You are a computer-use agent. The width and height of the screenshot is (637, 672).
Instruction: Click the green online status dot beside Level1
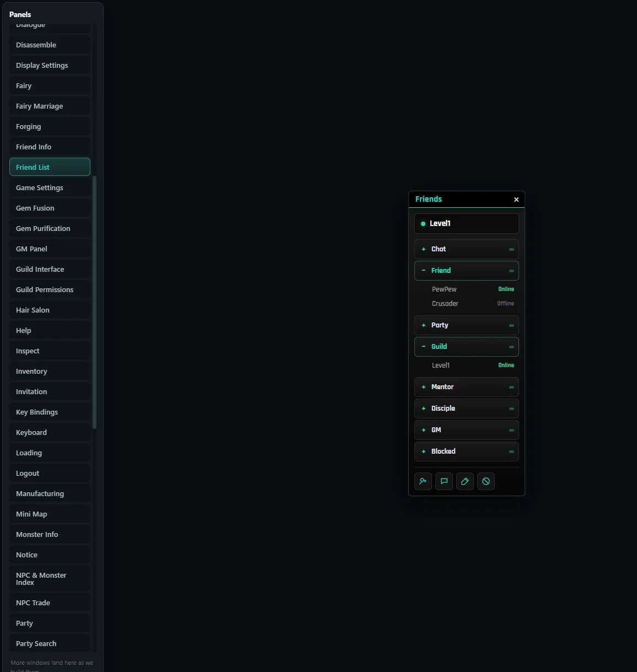(423, 224)
